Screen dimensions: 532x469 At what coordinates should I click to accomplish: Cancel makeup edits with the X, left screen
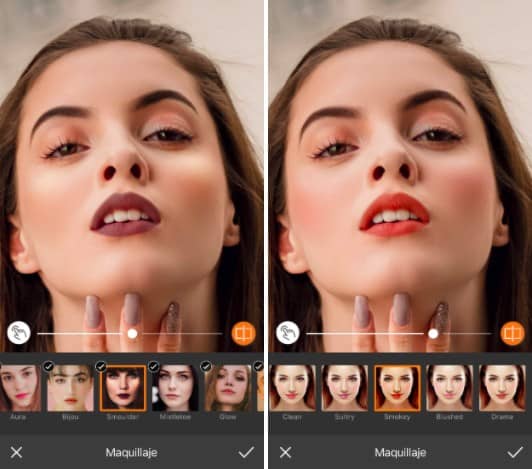tap(16, 452)
